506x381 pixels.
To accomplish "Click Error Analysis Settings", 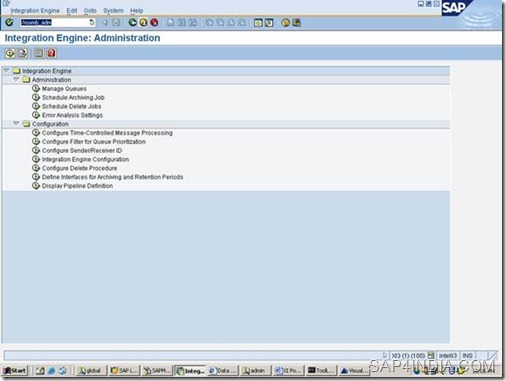I will pos(72,115).
